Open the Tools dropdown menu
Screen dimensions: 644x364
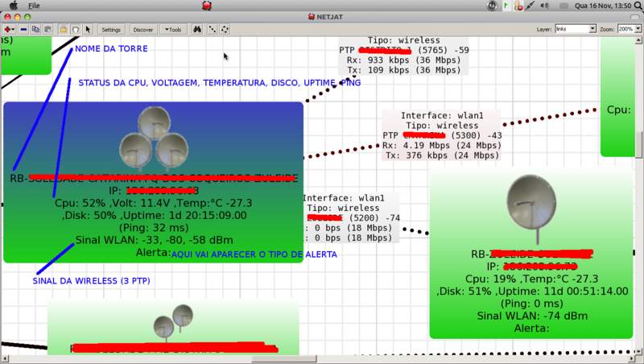pos(173,30)
